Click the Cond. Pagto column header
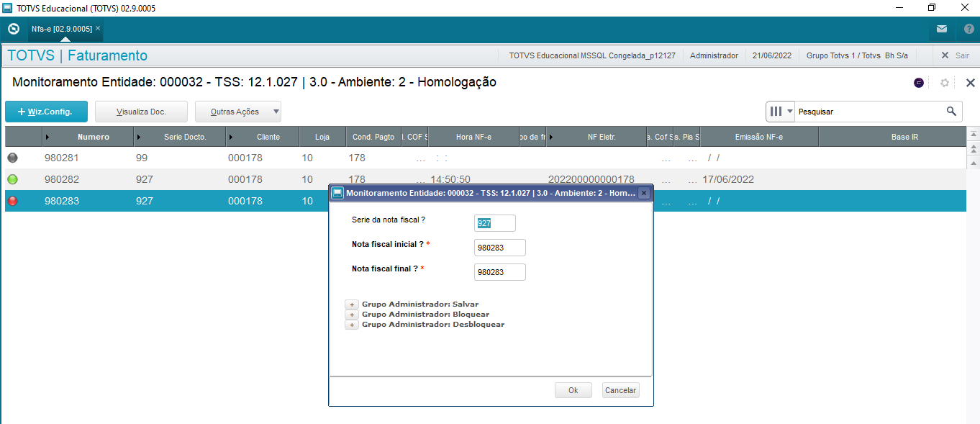Viewport: 980px width, 424px height. pos(373,137)
